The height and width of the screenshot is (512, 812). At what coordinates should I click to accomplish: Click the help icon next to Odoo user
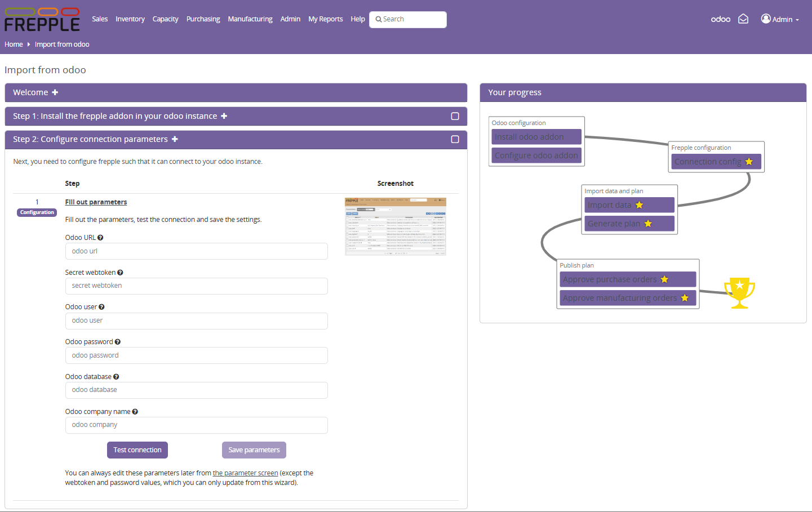pos(101,307)
